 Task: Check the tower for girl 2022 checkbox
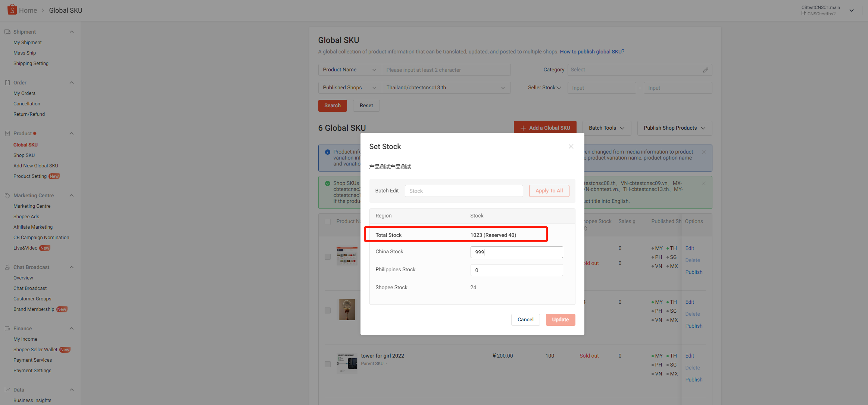(x=328, y=364)
